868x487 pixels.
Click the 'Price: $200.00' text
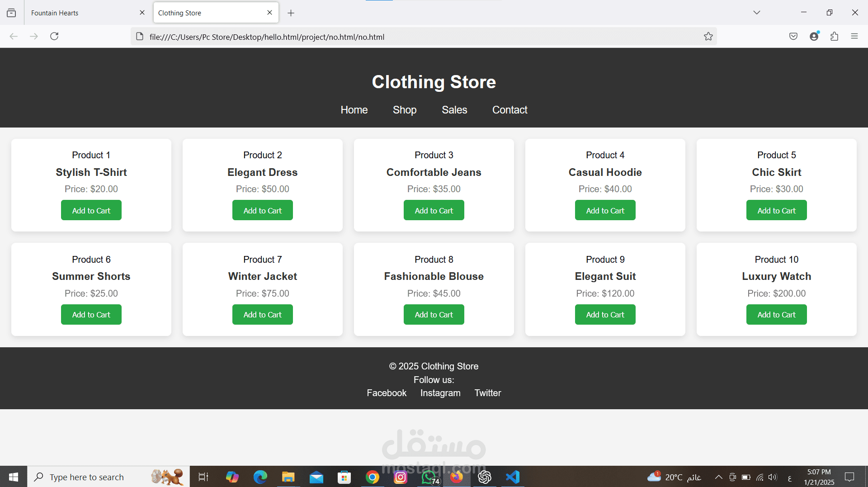777,293
